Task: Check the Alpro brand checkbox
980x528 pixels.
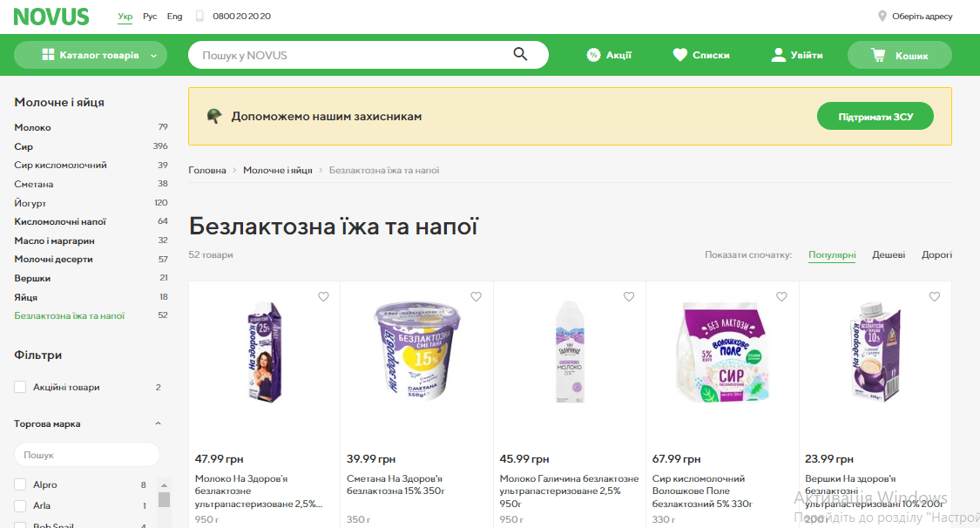Action: pyautogui.click(x=20, y=484)
